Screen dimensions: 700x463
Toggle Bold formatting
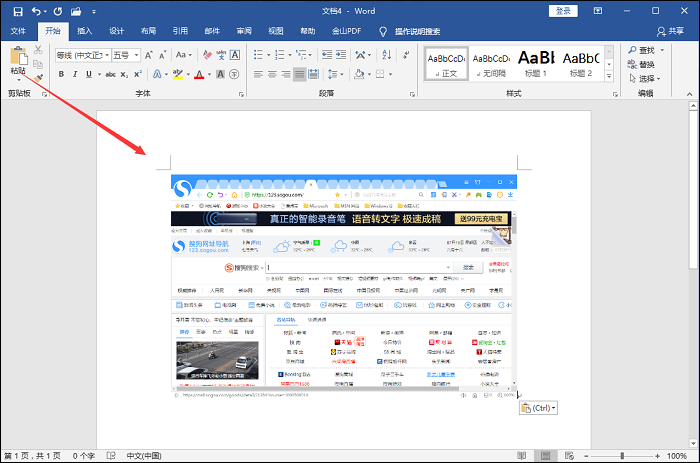(x=61, y=74)
